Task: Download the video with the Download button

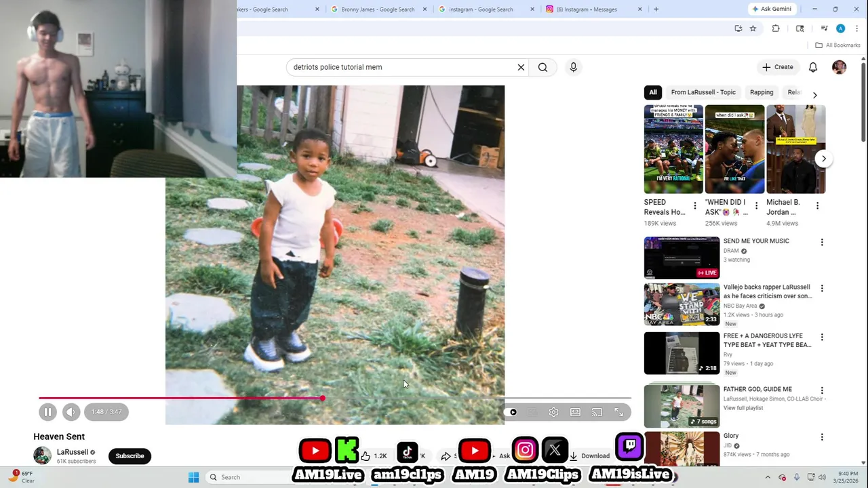Action: [589, 456]
